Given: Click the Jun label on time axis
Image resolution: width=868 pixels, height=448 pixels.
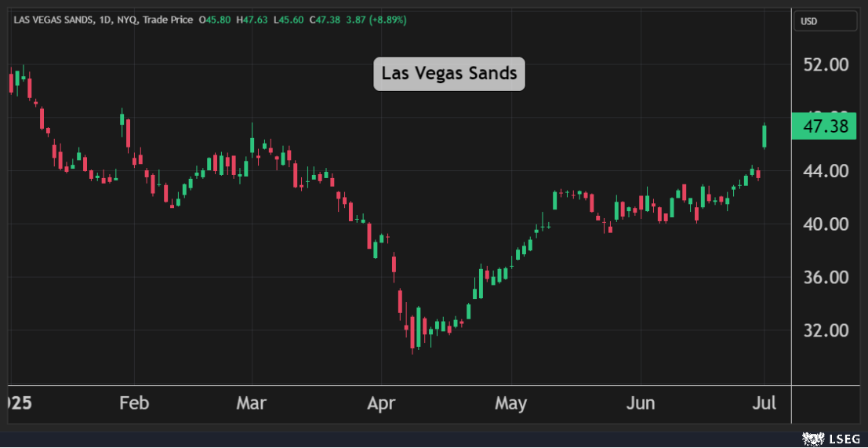Looking at the screenshot, I should tap(641, 404).
